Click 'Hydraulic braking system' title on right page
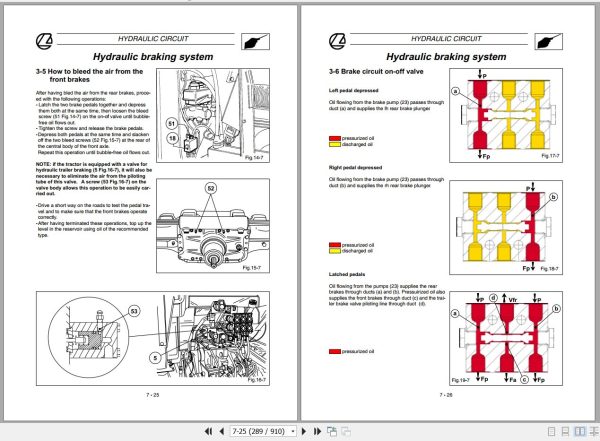600x441 pixels. point(446,57)
